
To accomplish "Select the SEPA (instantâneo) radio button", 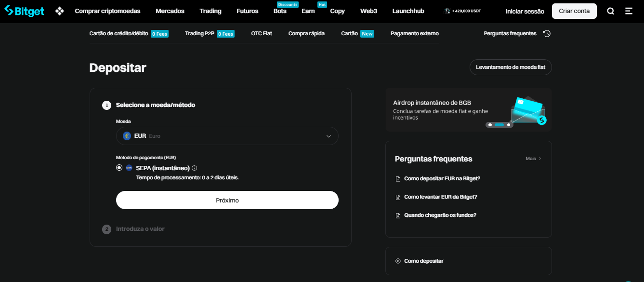I will 119,168.
